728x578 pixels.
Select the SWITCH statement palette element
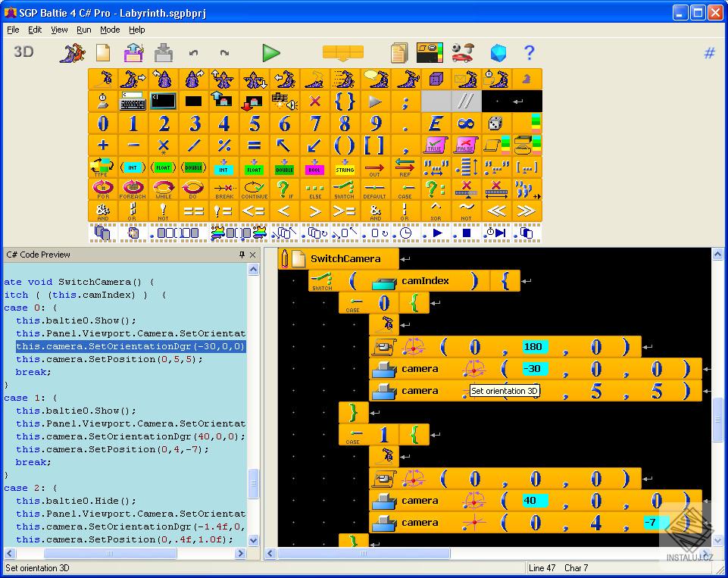pos(345,189)
